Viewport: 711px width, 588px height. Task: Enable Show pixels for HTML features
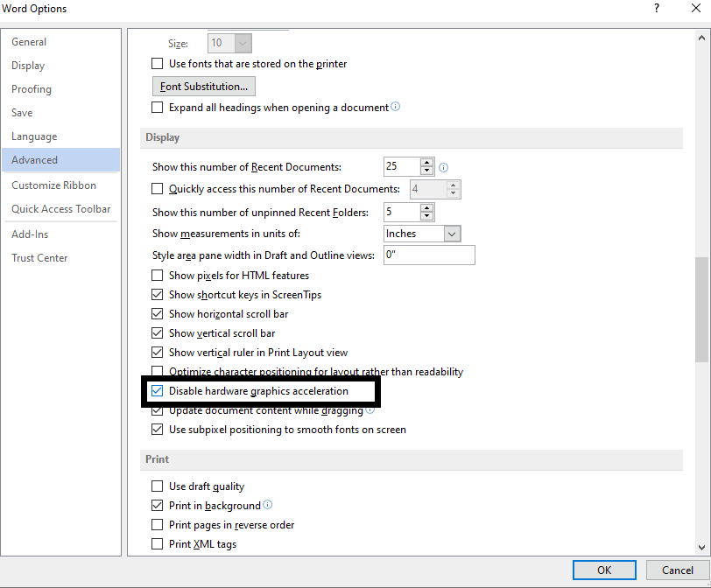[x=157, y=275]
